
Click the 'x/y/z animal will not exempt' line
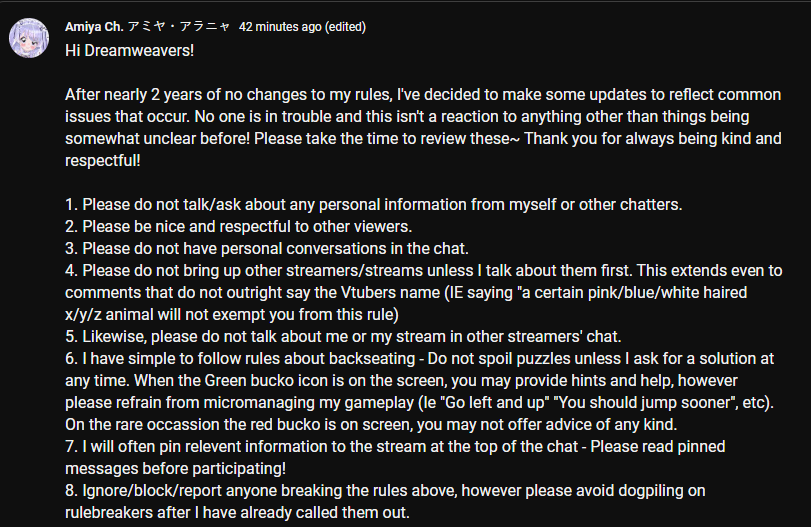point(232,314)
